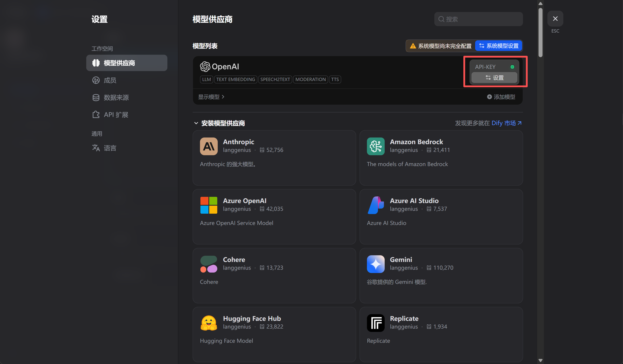Image resolution: width=623 pixels, height=364 pixels.
Task: Close the settings dialog with X button
Action: tap(555, 19)
